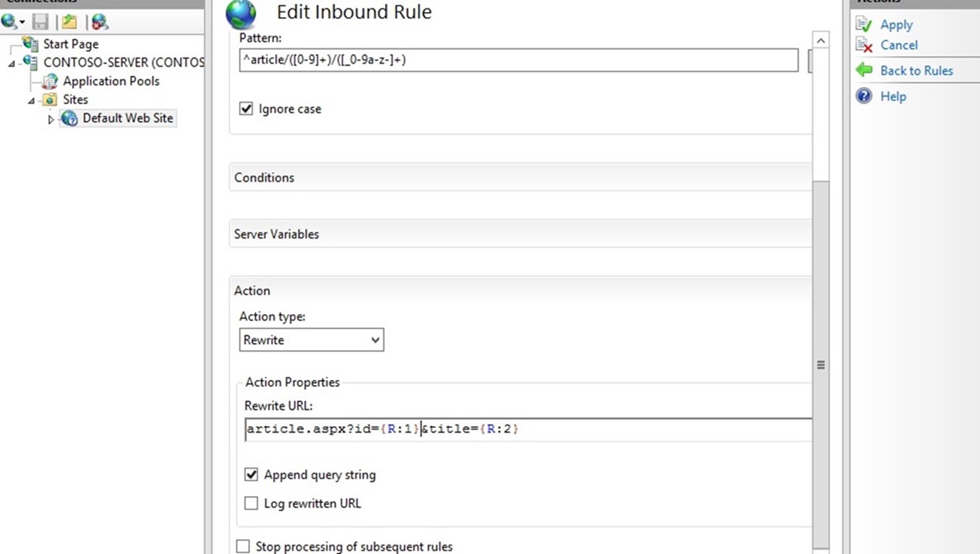Select Sites tree item
980x554 pixels.
click(x=75, y=100)
